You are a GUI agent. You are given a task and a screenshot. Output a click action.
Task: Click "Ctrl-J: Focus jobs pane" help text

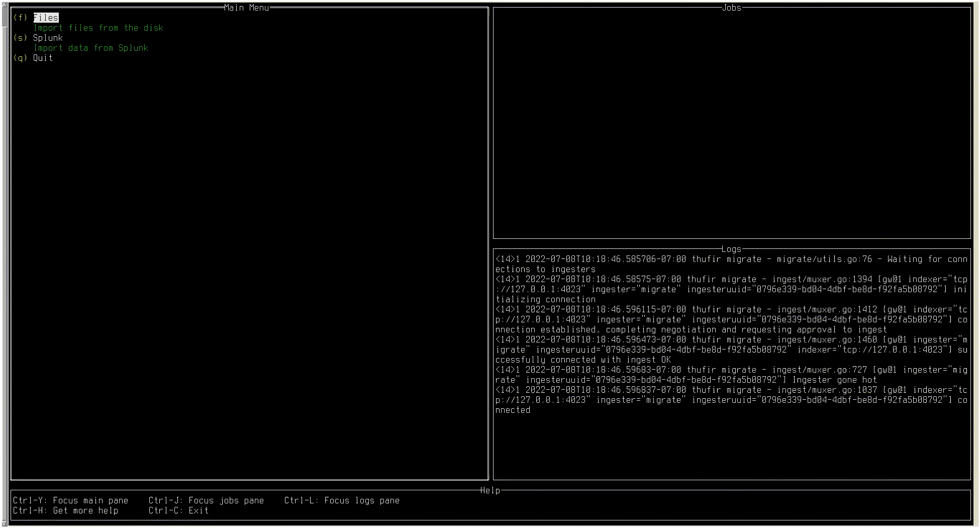pyautogui.click(x=207, y=500)
